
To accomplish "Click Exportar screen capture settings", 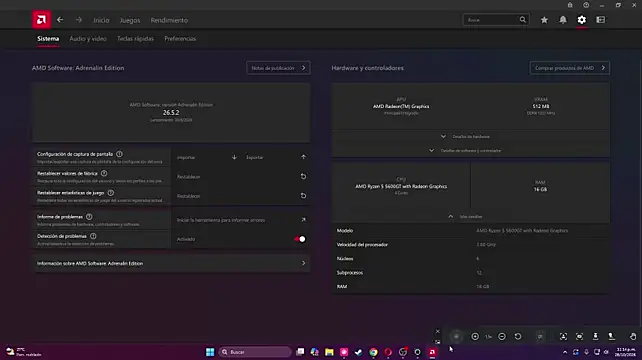I will point(276,157).
